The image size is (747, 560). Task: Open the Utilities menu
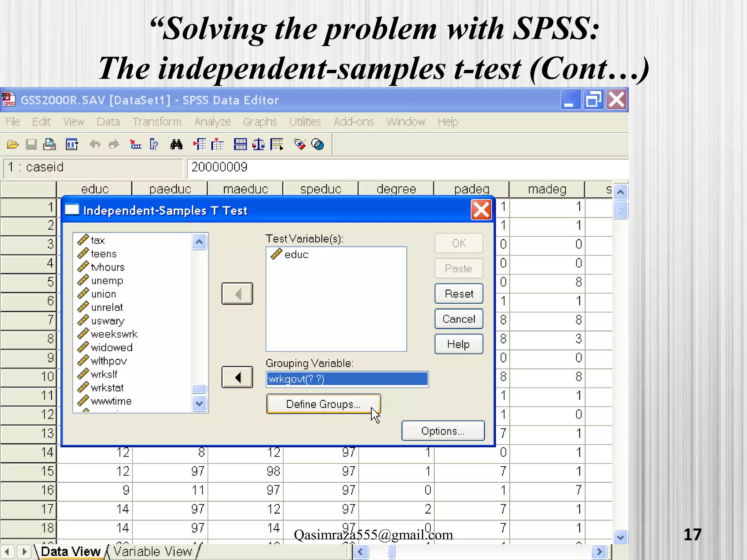click(x=305, y=122)
